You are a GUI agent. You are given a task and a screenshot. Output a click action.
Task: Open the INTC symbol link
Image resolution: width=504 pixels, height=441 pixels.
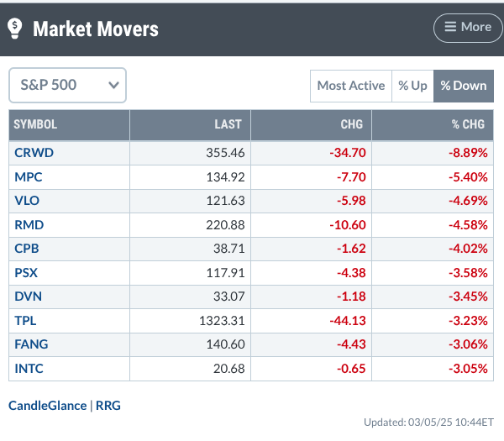29,369
